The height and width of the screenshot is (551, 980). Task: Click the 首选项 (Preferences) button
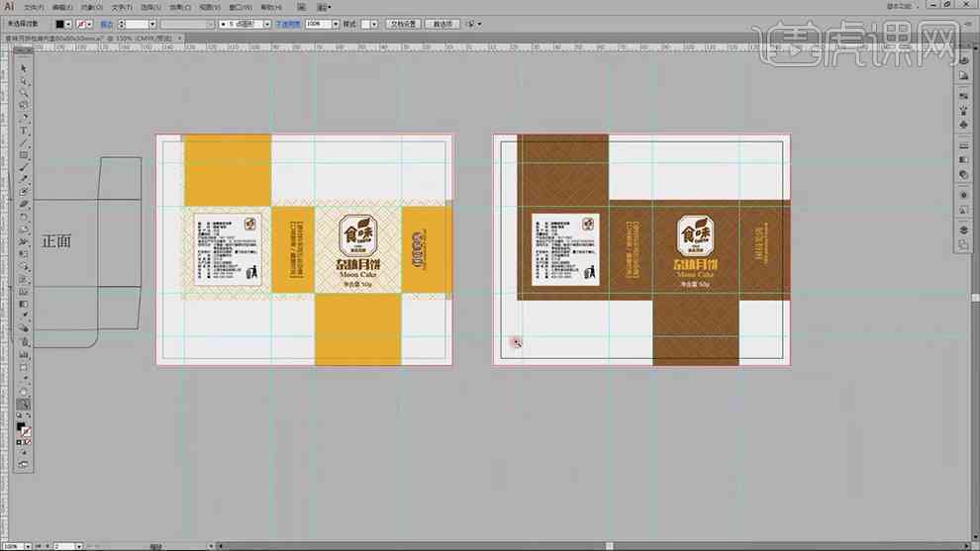(442, 24)
